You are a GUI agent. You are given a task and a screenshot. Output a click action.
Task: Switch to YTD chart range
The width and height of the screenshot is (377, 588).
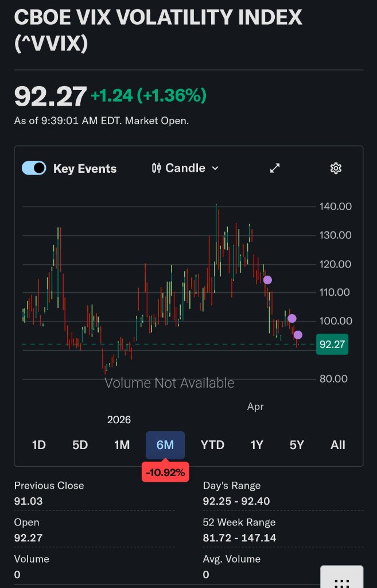[212, 445]
